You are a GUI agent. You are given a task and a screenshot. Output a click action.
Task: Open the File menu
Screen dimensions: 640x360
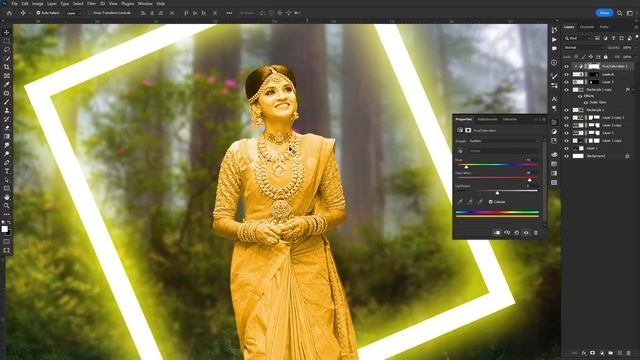(15, 4)
